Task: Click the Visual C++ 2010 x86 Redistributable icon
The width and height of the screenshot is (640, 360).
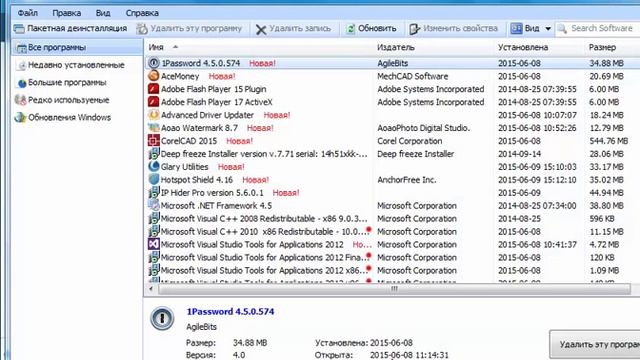Action: coord(153,231)
